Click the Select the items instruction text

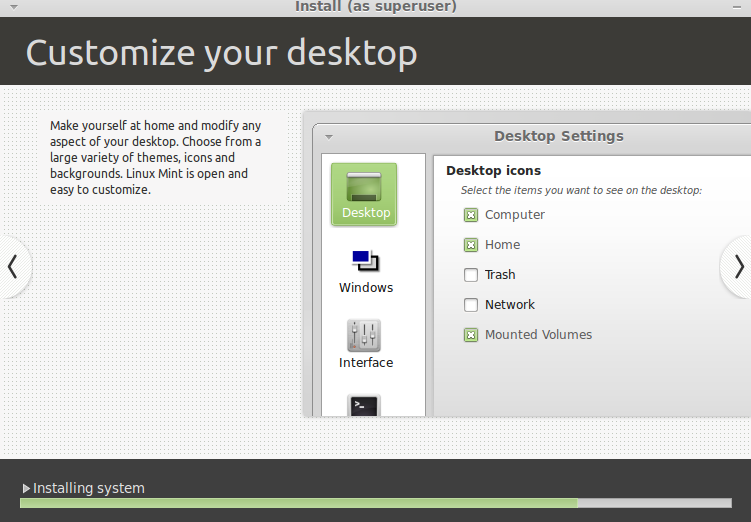[x=581, y=190]
